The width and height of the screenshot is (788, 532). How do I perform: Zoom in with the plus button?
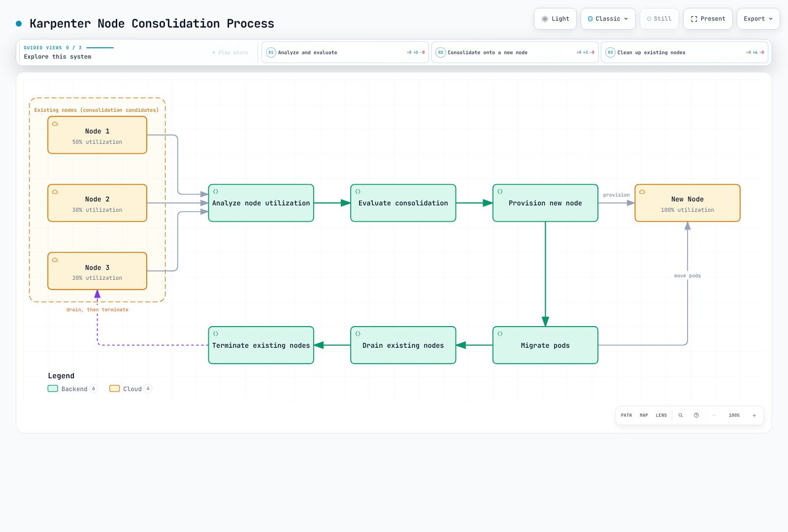click(754, 415)
